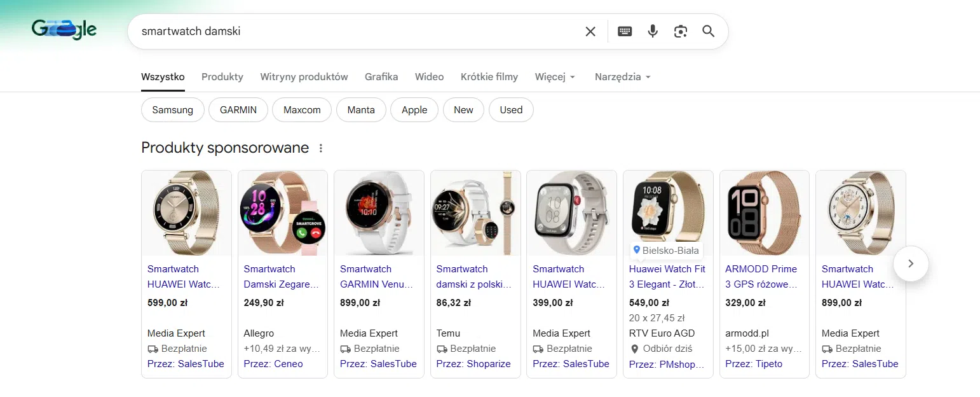Open the on-screen keyboard icon
The width and height of the screenshot is (980, 397).
click(624, 31)
